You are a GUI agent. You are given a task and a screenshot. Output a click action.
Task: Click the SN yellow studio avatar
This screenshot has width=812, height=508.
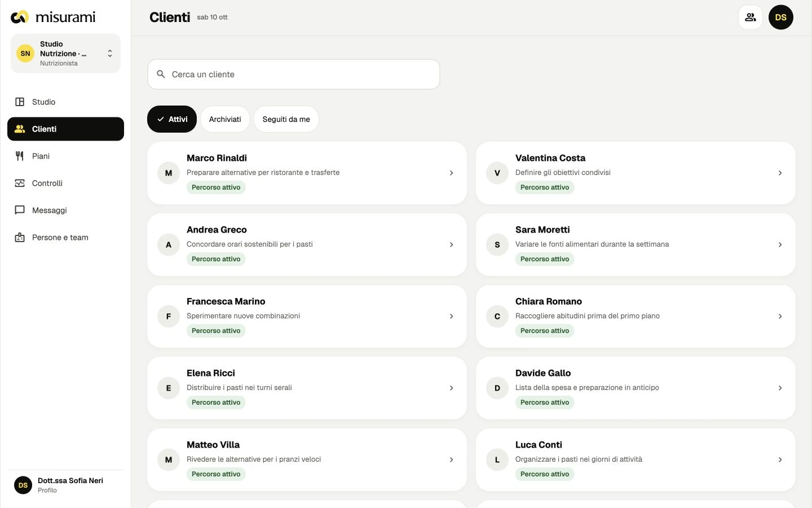pos(25,54)
